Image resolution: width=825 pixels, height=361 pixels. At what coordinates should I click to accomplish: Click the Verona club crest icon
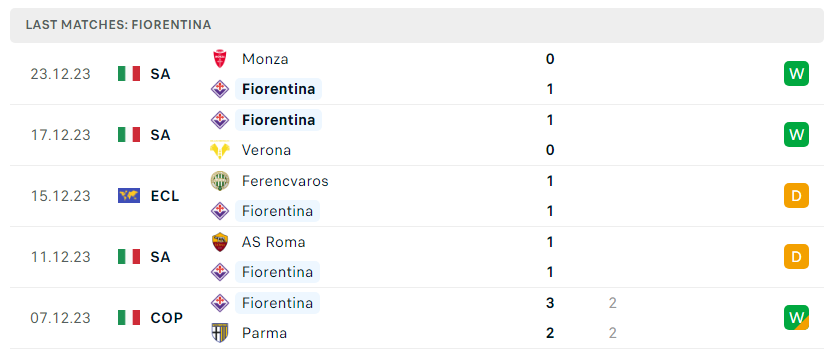(x=219, y=150)
